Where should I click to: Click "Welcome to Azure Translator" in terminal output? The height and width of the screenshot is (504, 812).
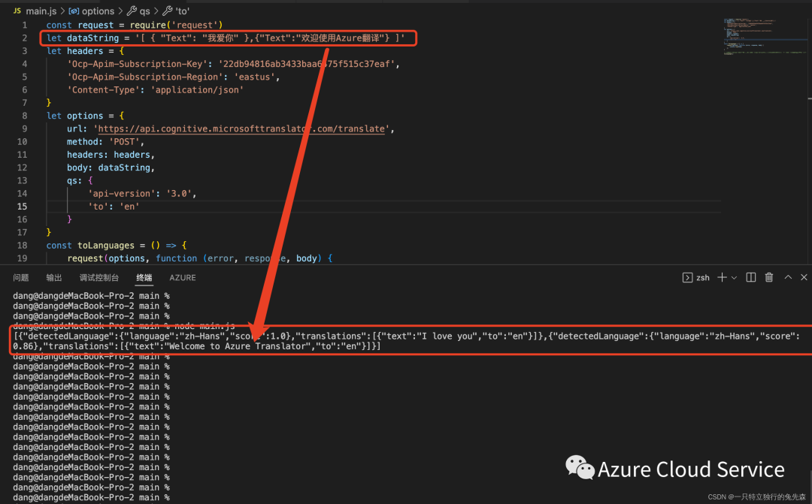tap(239, 346)
